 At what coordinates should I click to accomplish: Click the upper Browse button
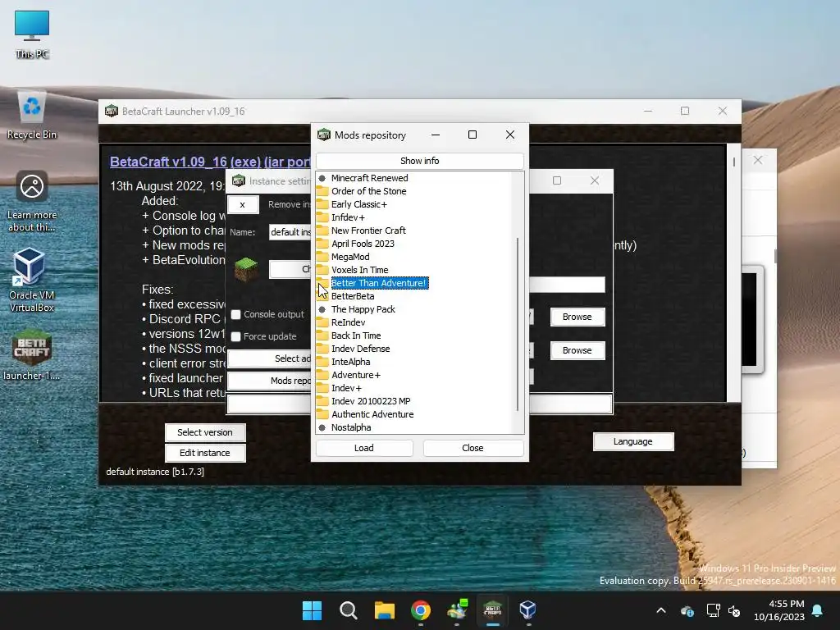[577, 317]
